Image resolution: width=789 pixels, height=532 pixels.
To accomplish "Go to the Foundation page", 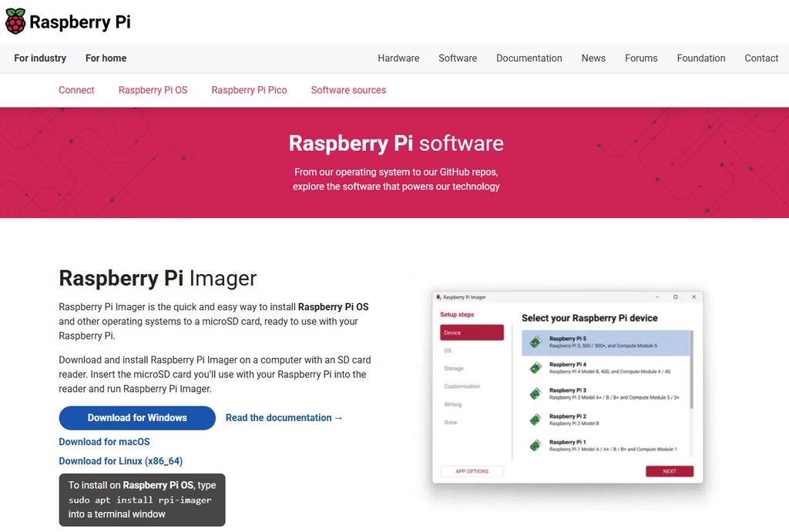I will click(701, 59).
